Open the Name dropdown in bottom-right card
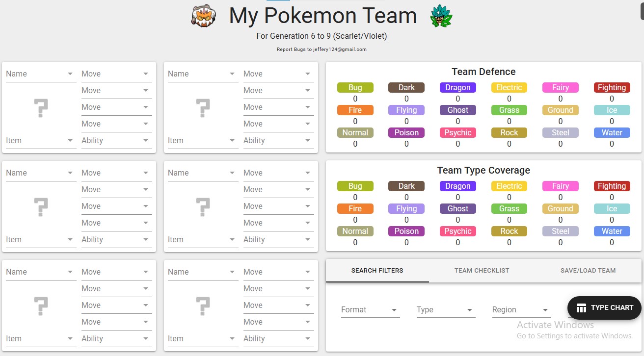 pos(203,272)
